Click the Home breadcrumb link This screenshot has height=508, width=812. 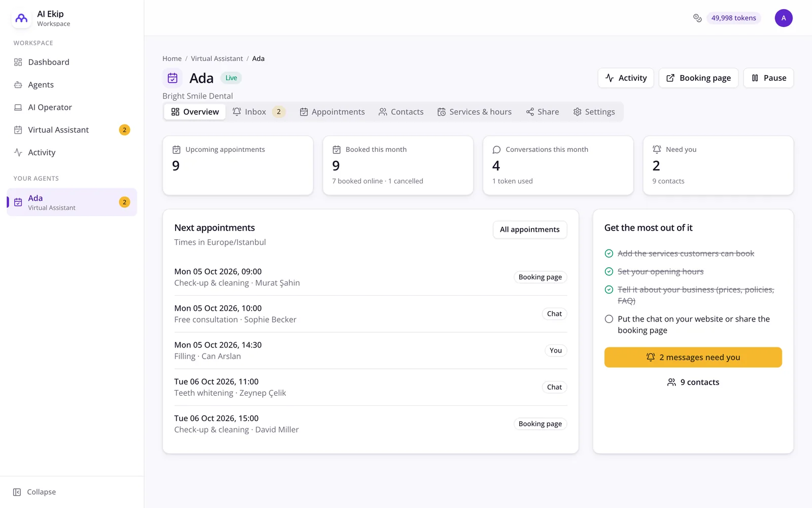point(172,58)
